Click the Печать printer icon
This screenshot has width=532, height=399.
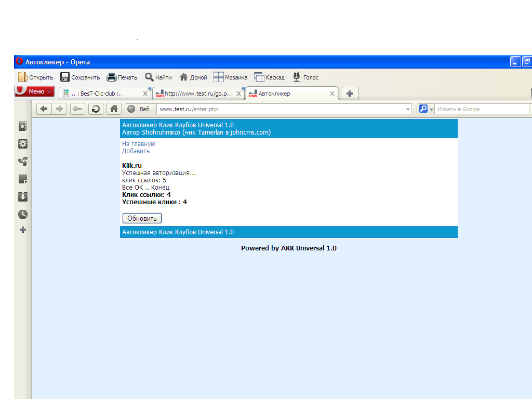pyautogui.click(x=111, y=77)
